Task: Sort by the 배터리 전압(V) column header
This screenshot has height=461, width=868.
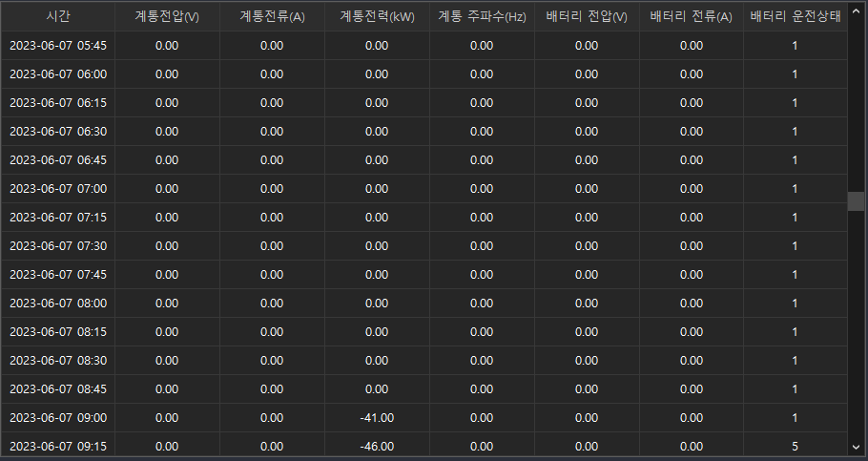Action: tap(587, 16)
